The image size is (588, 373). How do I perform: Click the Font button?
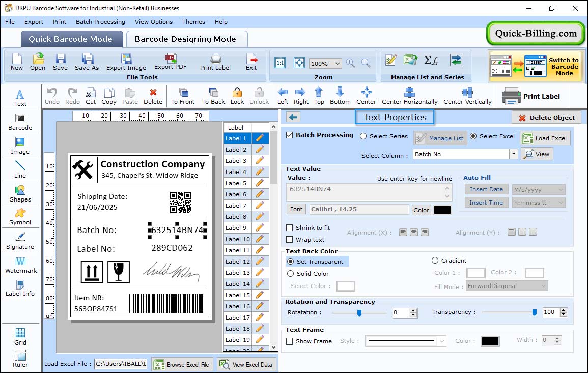pyautogui.click(x=296, y=209)
